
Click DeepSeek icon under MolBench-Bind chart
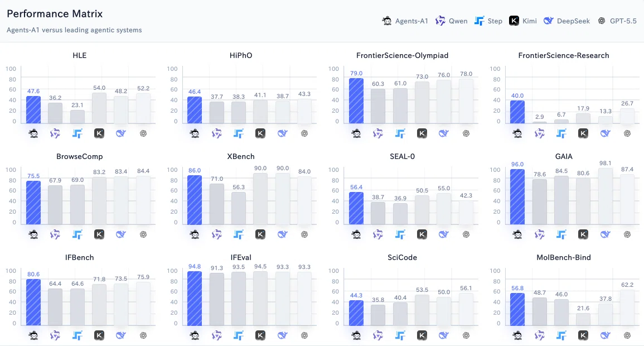(x=605, y=335)
